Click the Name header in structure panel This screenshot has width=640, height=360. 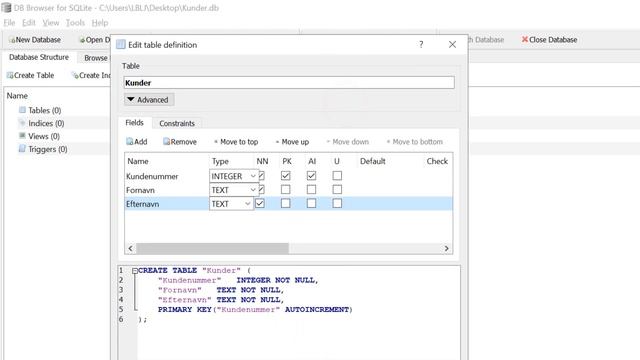[17, 96]
